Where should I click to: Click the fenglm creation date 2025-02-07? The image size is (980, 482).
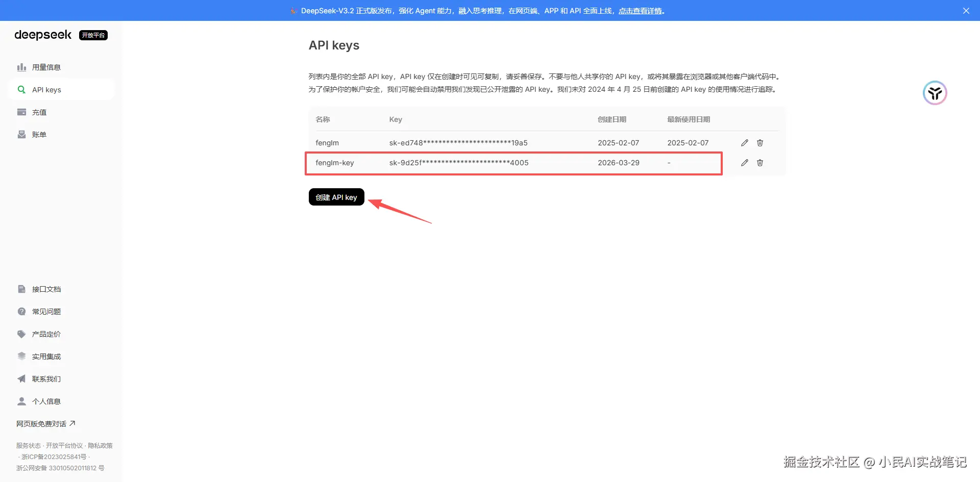[x=619, y=143]
